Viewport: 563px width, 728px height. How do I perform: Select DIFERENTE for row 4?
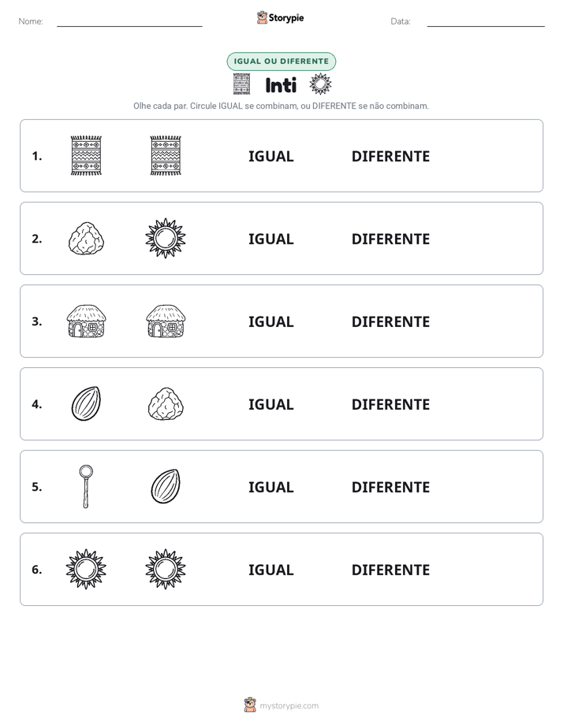click(390, 404)
